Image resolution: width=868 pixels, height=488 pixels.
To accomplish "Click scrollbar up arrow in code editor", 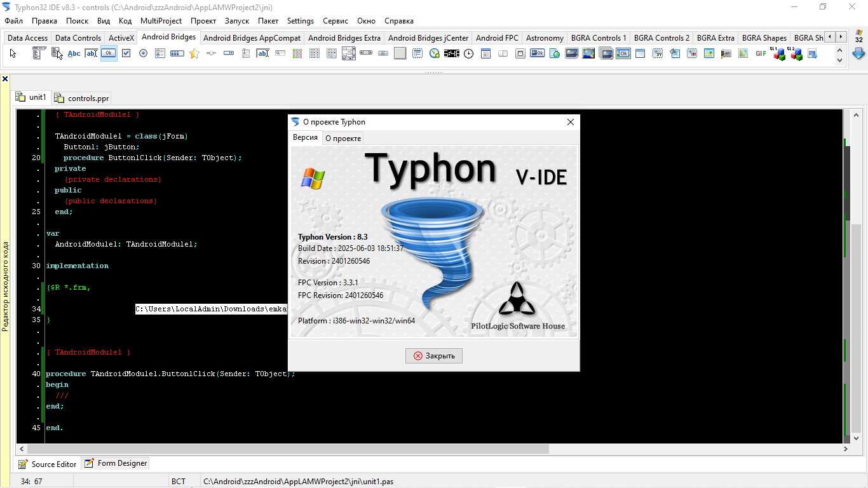I will point(855,114).
